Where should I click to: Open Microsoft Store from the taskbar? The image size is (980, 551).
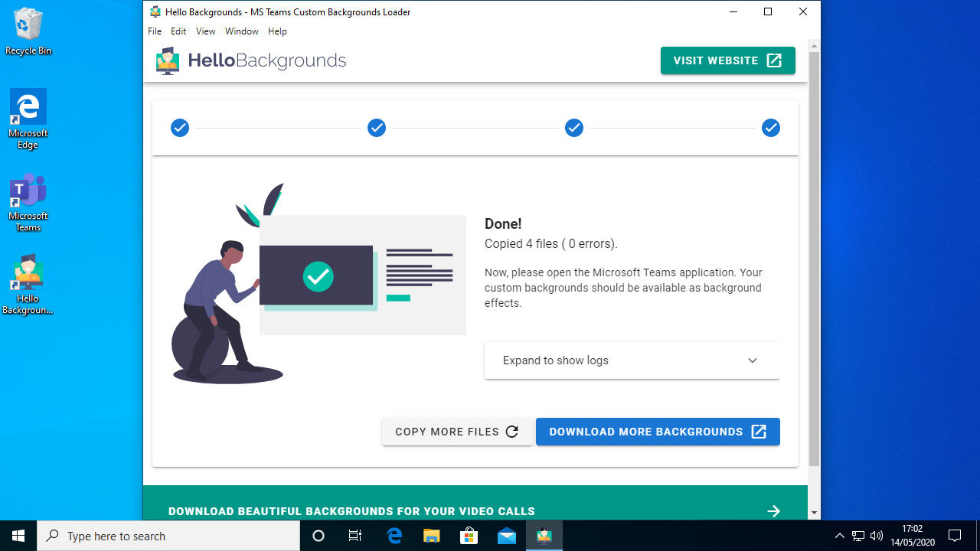coord(469,536)
